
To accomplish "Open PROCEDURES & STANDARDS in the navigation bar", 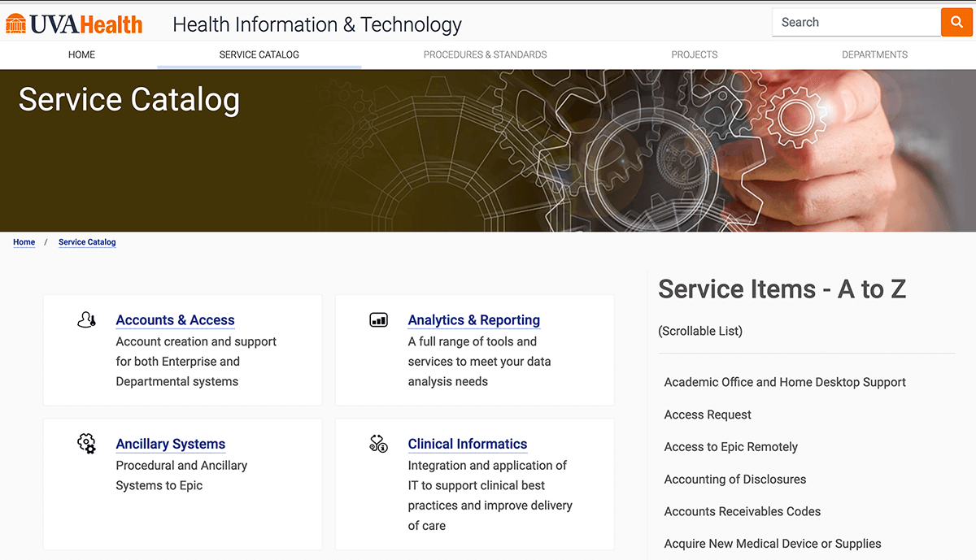I will [485, 54].
